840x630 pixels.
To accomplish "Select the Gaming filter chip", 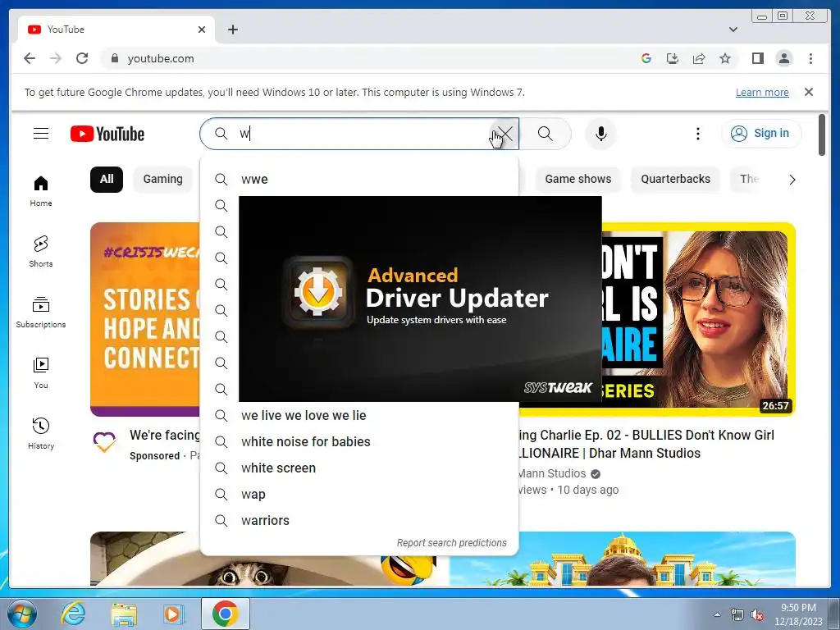I will [163, 179].
